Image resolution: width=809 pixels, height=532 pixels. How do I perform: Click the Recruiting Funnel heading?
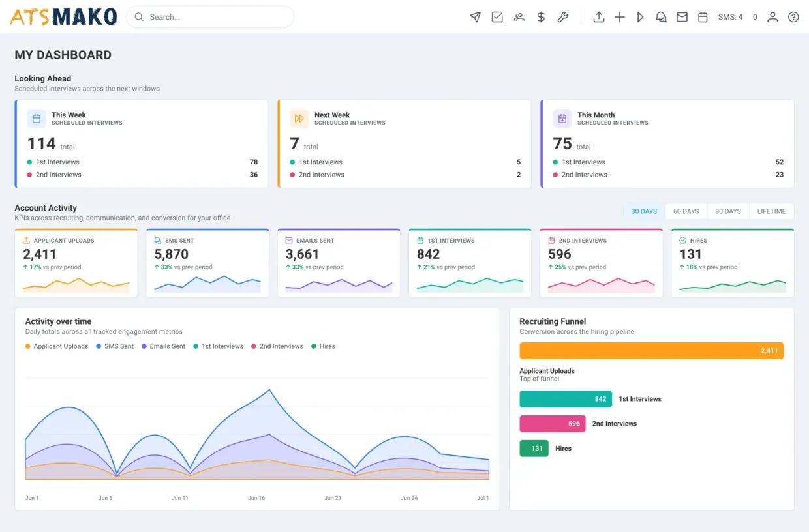(553, 321)
